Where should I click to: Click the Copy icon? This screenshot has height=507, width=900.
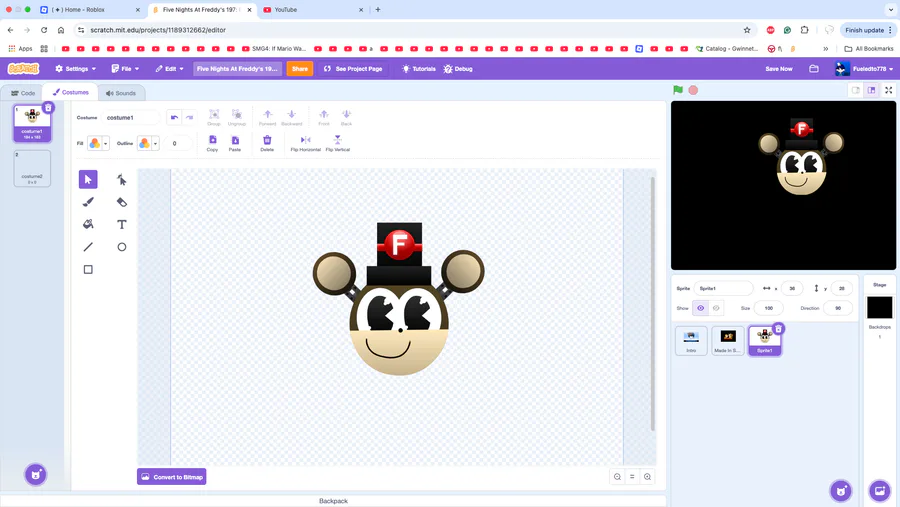coord(212,143)
